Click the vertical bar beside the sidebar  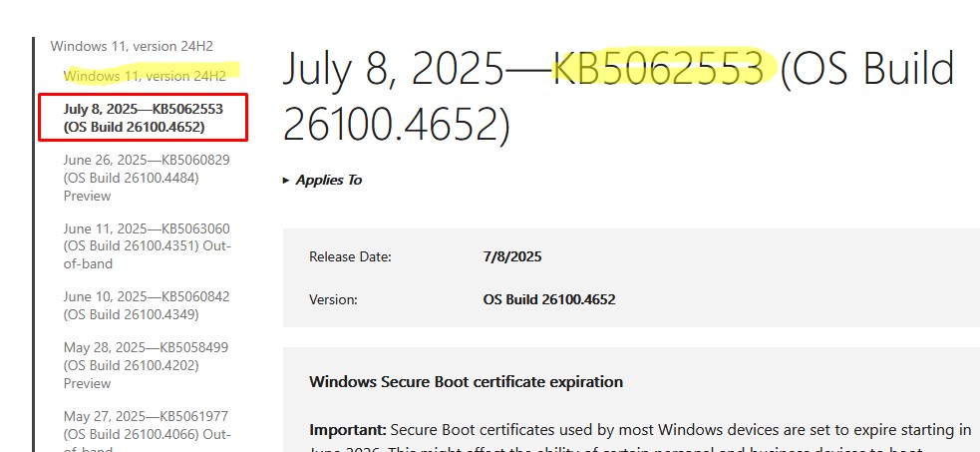[x=33, y=243]
